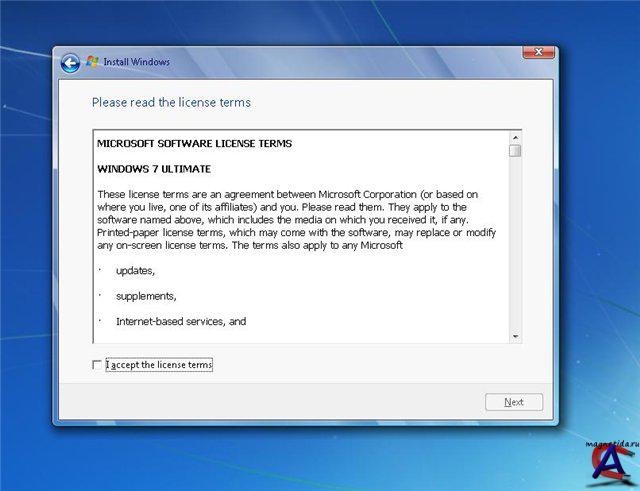Click the red A watermark logo
The image size is (640, 491).
click(x=603, y=466)
